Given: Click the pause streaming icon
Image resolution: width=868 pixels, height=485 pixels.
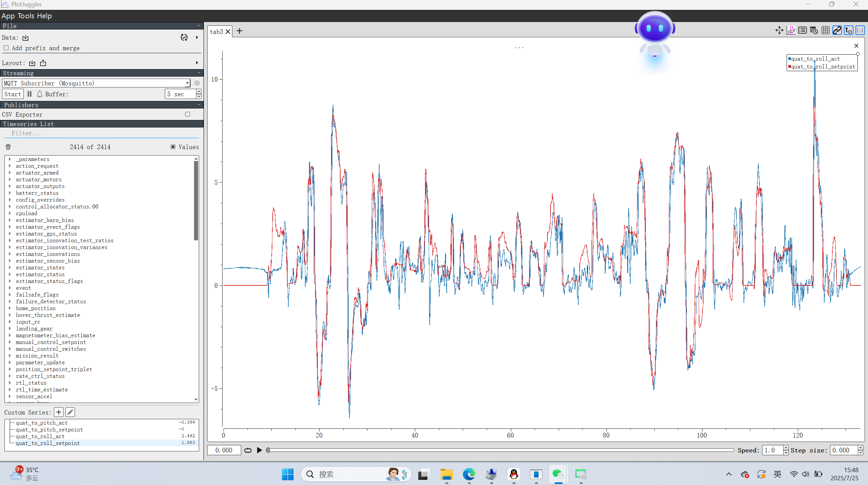Looking at the screenshot, I should pos(30,94).
